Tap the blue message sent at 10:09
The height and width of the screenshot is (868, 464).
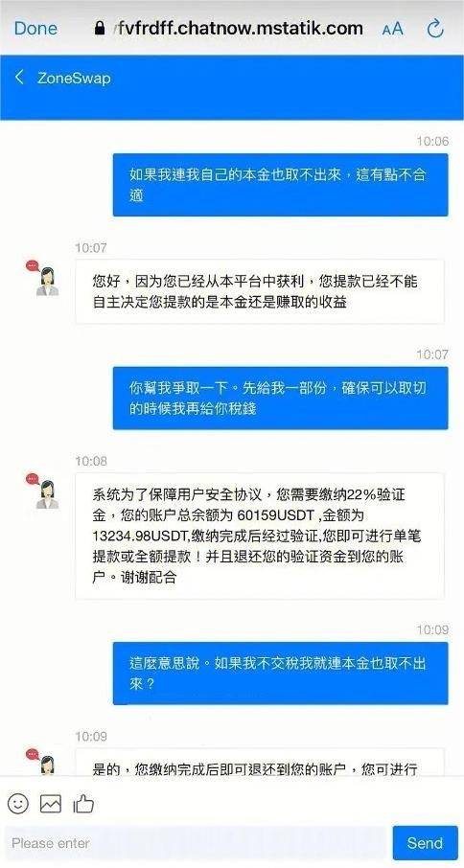tap(280, 674)
